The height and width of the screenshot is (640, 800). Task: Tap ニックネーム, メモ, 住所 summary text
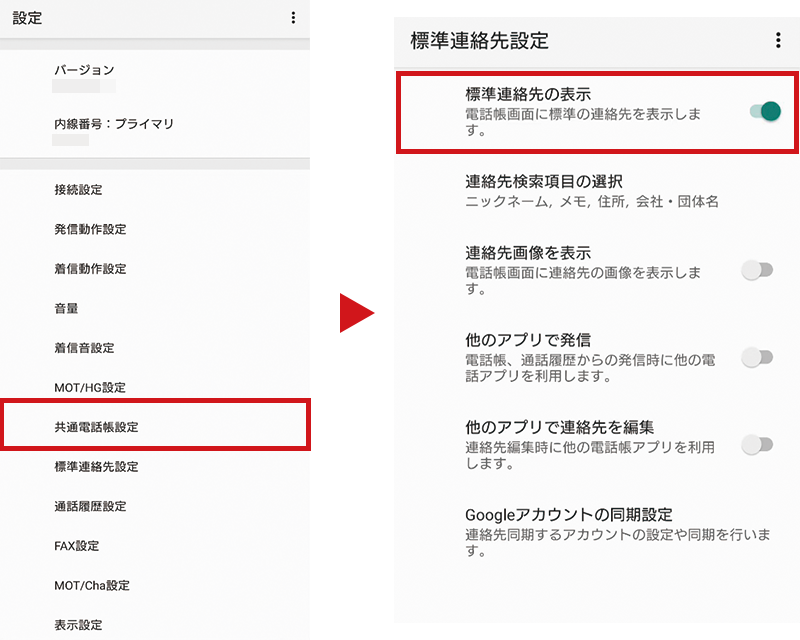pyautogui.click(x=591, y=202)
